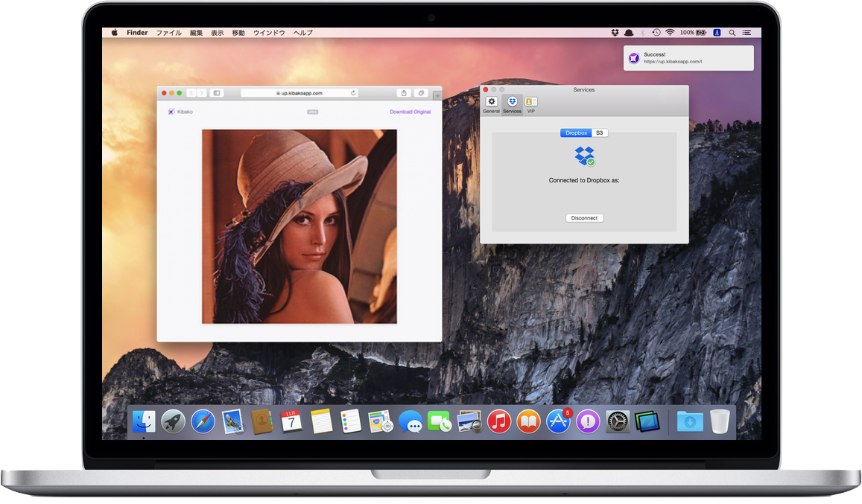The height and width of the screenshot is (504, 862).
Task: Click the Safari forward arrow
Action: (202, 93)
